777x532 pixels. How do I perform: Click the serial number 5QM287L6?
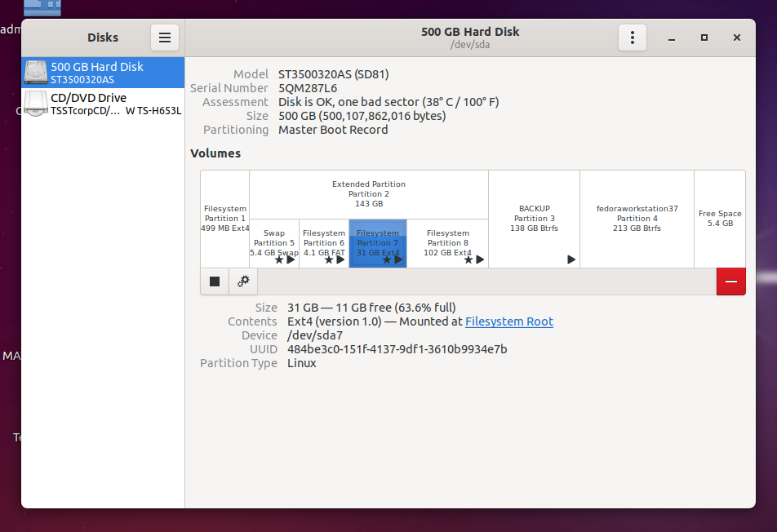coord(308,88)
